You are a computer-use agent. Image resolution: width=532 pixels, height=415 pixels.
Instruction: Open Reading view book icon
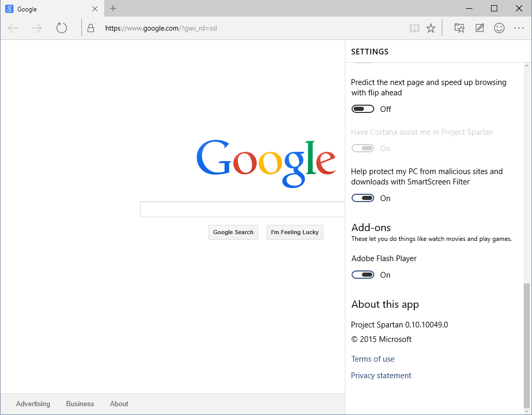click(x=414, y=28)
